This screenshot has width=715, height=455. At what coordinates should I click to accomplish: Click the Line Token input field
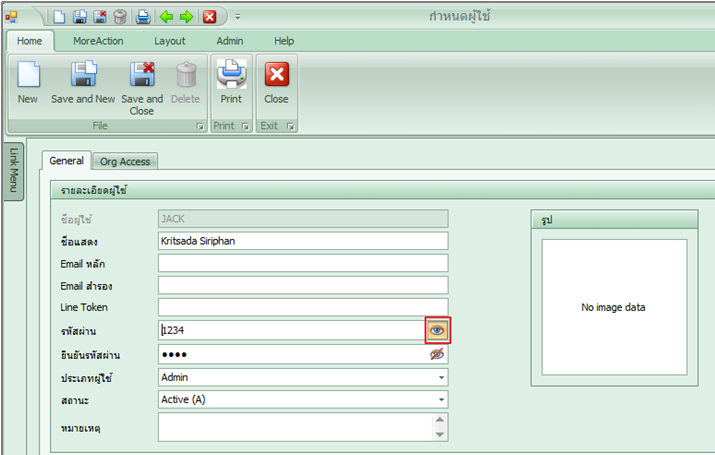(303, 307)
